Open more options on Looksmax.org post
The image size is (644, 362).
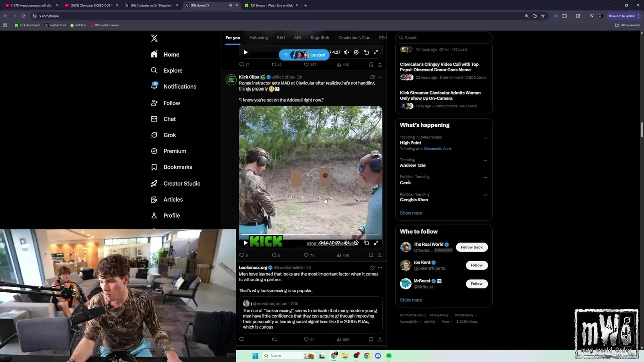380,268
